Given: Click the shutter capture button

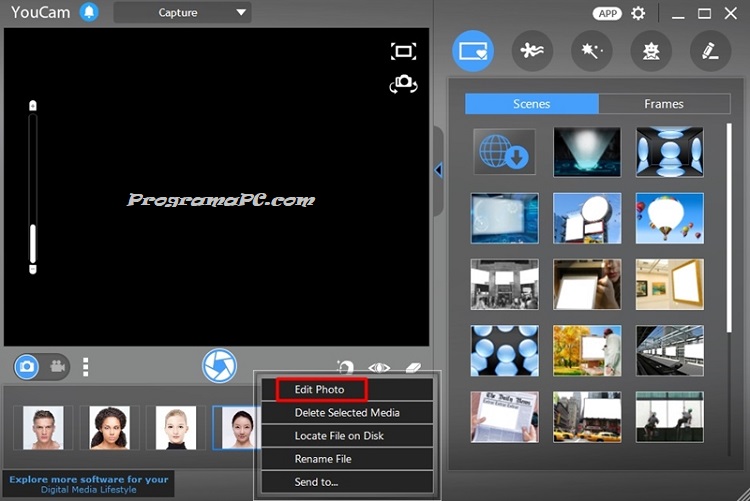Looking at the screenshot, I should 219,366.
